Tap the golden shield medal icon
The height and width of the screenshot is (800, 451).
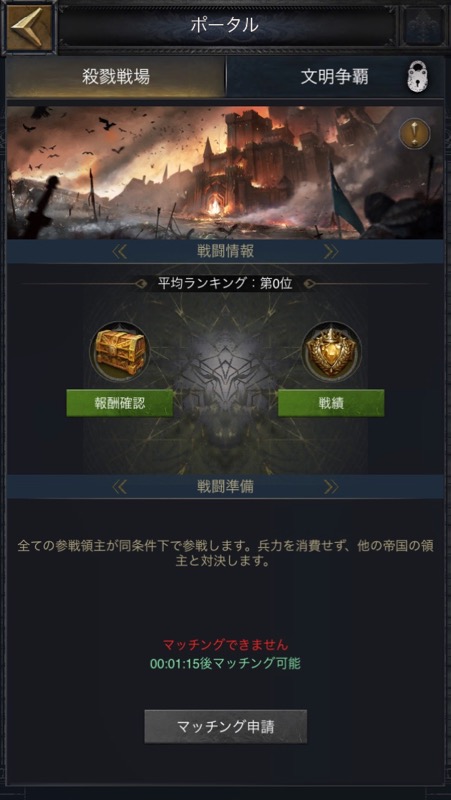pos(331,352)
